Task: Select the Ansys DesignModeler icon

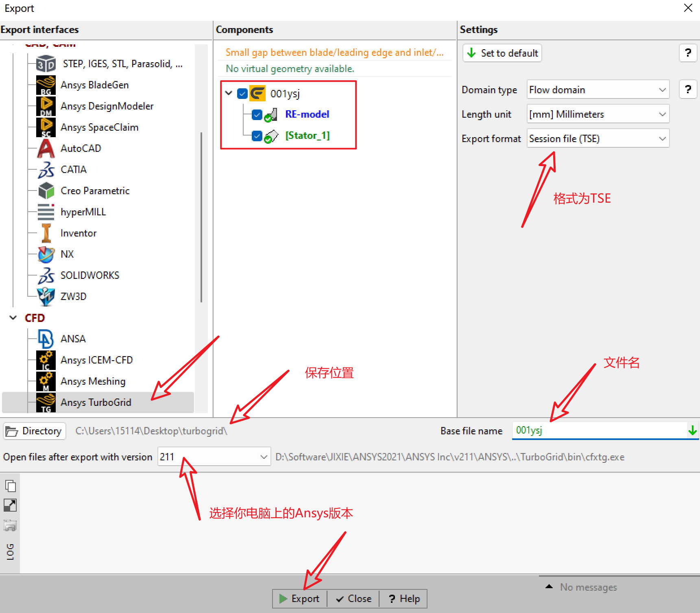Action: (46, 107)
